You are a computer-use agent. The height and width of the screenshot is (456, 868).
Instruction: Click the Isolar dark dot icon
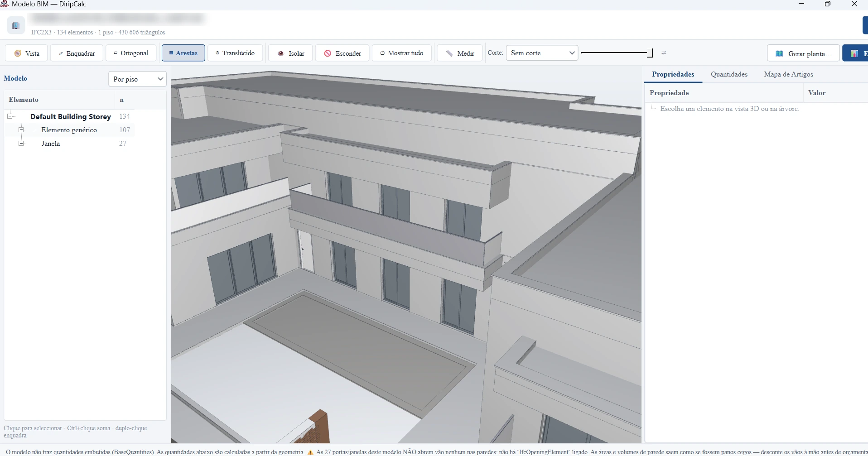coord(280,53)
